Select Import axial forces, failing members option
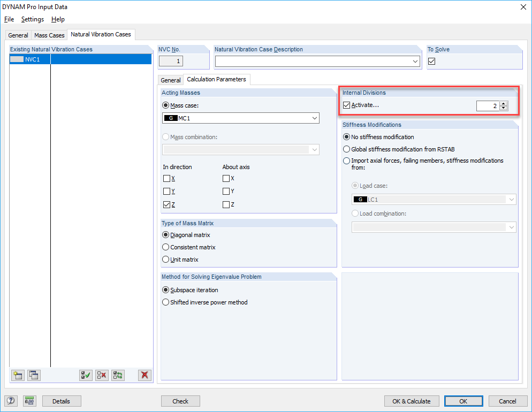 coord(346,161)
